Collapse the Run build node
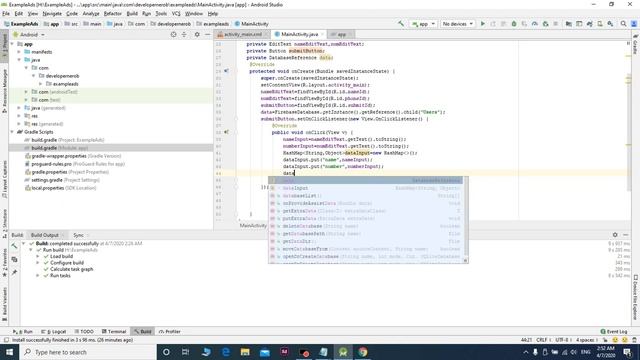 pyautogui.click(x=31, y=250)
